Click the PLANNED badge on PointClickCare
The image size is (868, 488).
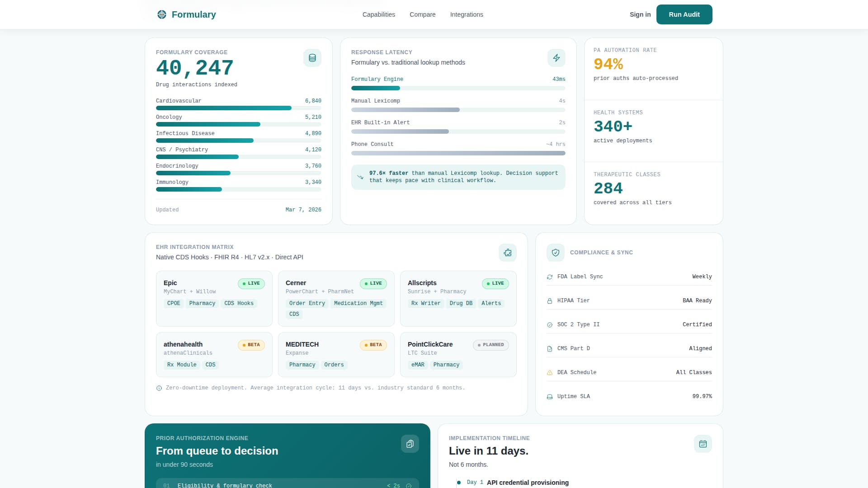click(491, 345)
